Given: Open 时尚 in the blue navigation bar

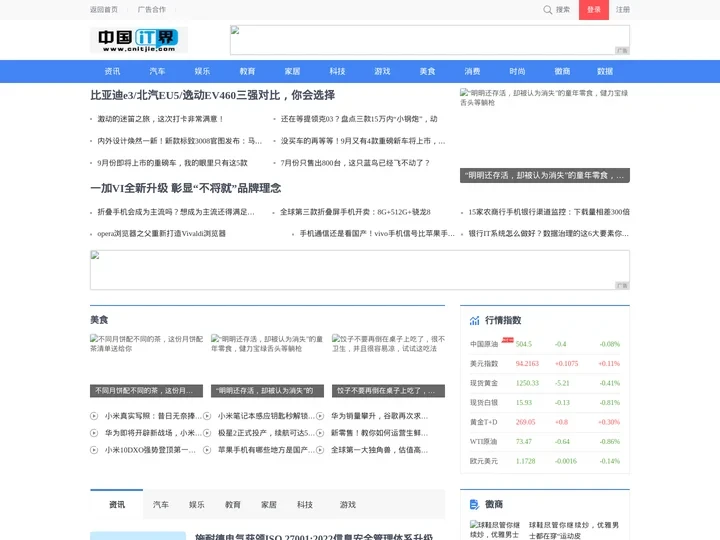Looking at the screenshot, I should (x=518, y=71).
